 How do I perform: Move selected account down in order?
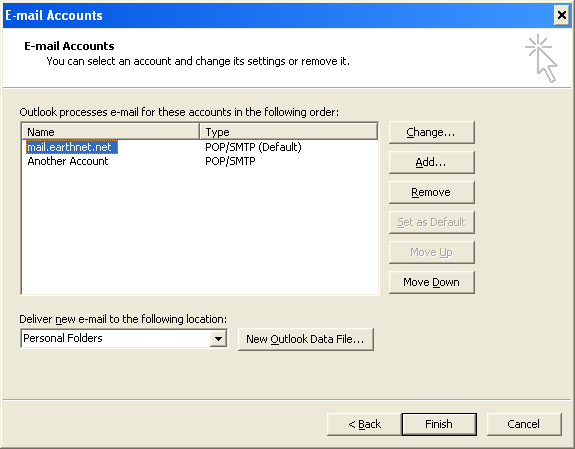coord(432,282)
